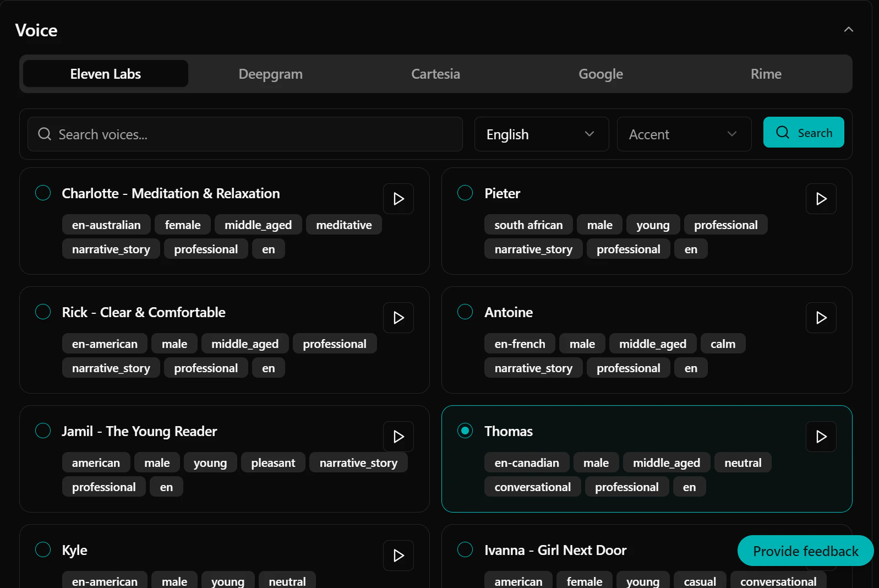Play the Charlotte voice preview

point(398,199)
